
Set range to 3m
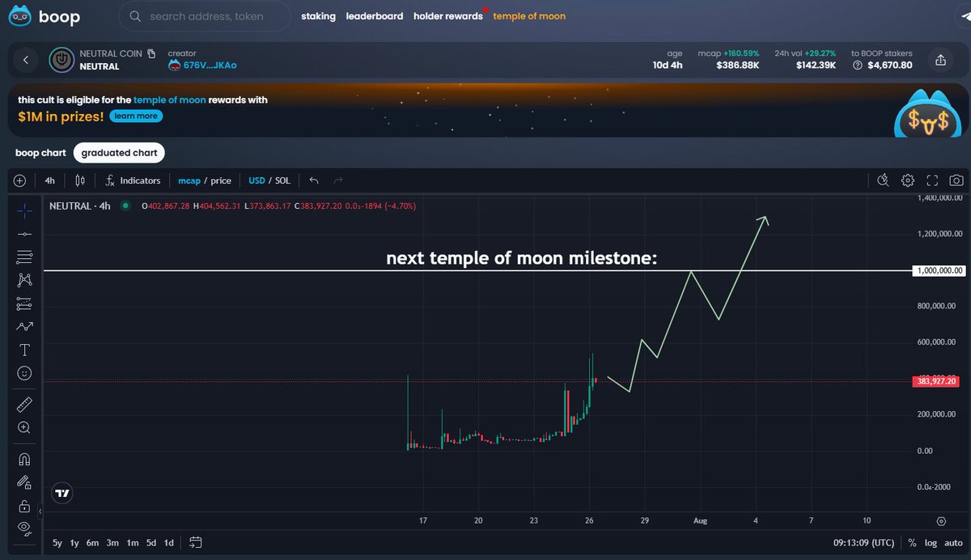112,542
